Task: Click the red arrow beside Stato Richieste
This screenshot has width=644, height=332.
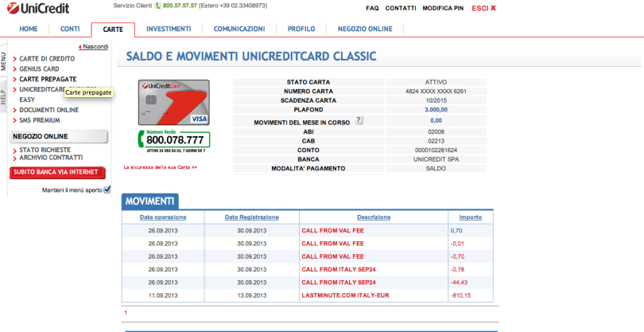Action: coord(14,150)
